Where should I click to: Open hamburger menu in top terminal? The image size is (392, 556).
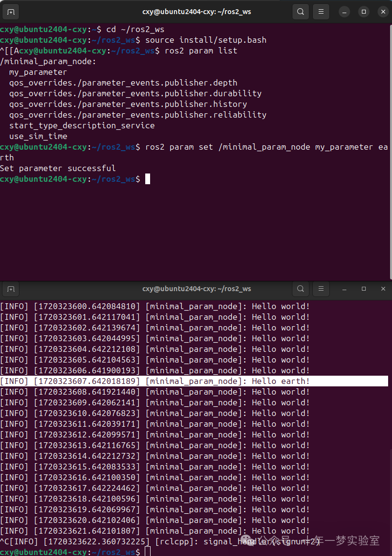click(321, 12)
